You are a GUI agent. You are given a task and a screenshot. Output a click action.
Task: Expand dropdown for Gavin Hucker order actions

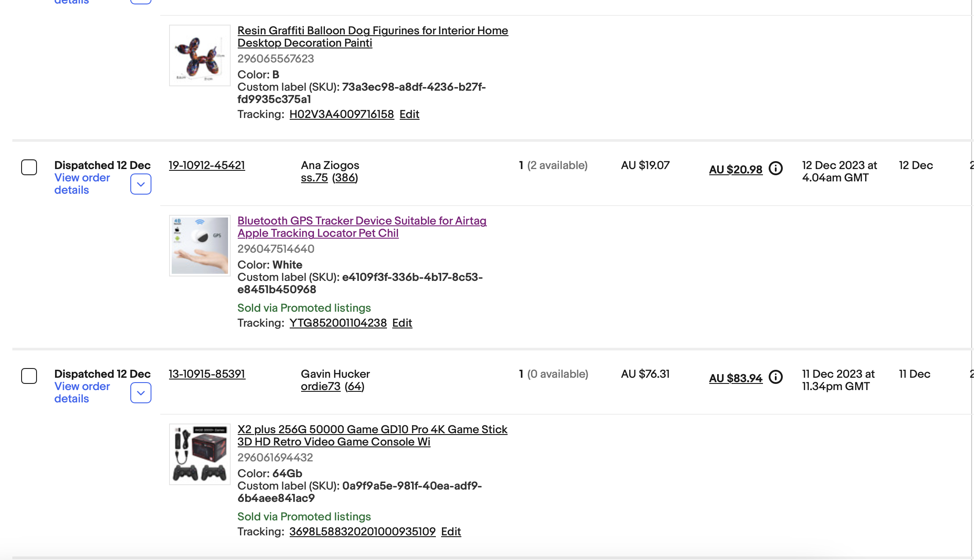[x=141, y=393]
